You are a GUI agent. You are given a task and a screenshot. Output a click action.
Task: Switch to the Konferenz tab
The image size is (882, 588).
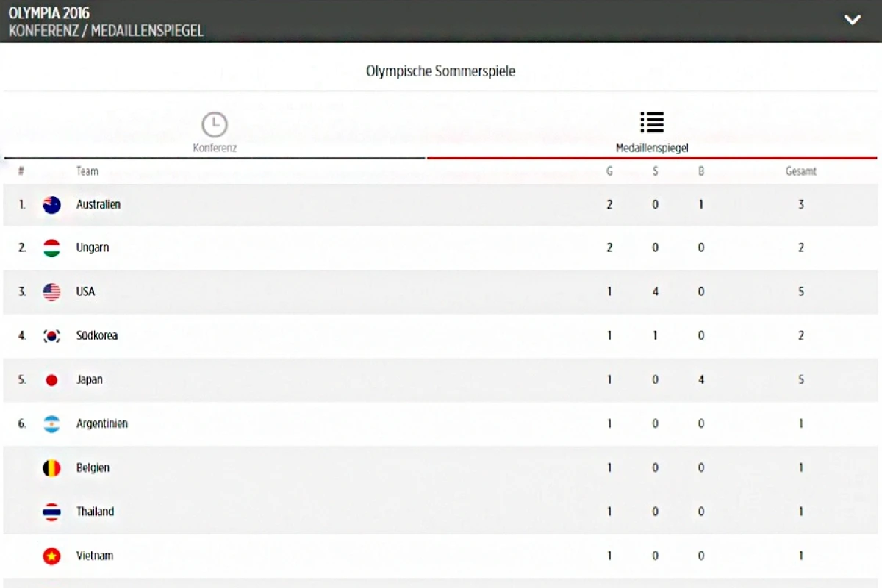[x=215, y=148]
